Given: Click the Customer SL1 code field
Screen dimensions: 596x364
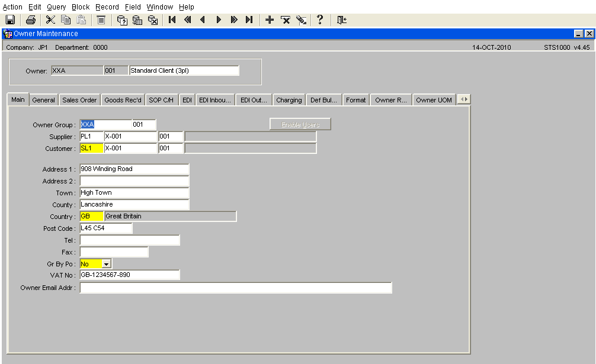Looking at the screenshot, I should pos(92,148).
